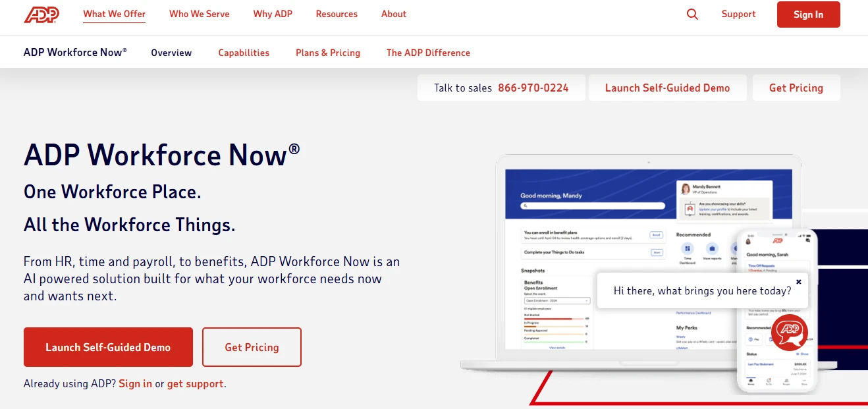Open the Resources menu
This screenshot has height=409, width=868.
pyautogui.click(x=337, y=14)
